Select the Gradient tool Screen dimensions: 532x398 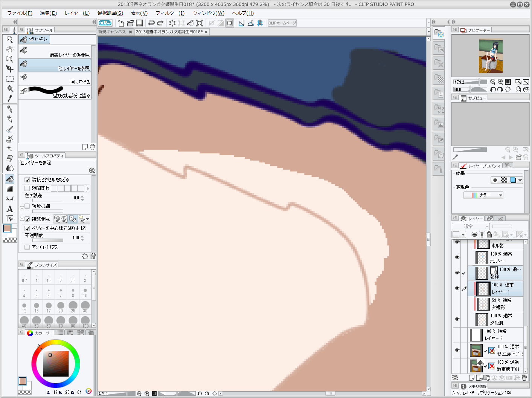(x=10, y=189)
